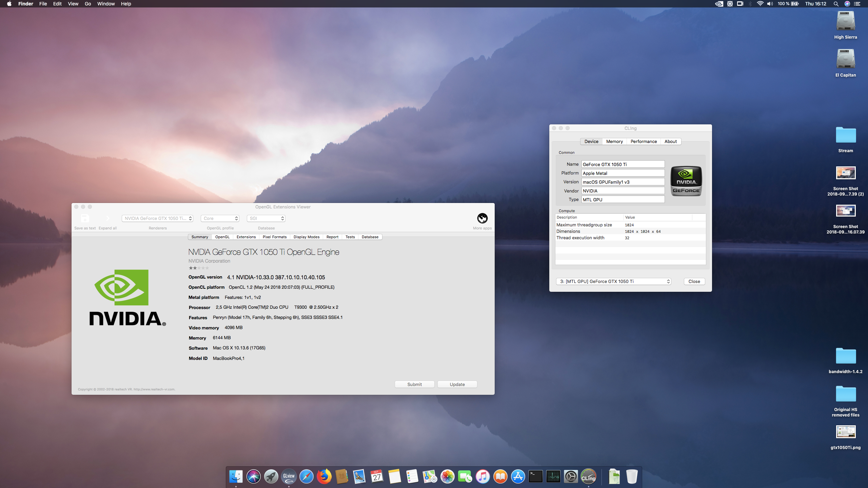Open CL!ng app in the Dock
The height and width of the screenshot is (488, 868).
[588, 477]
